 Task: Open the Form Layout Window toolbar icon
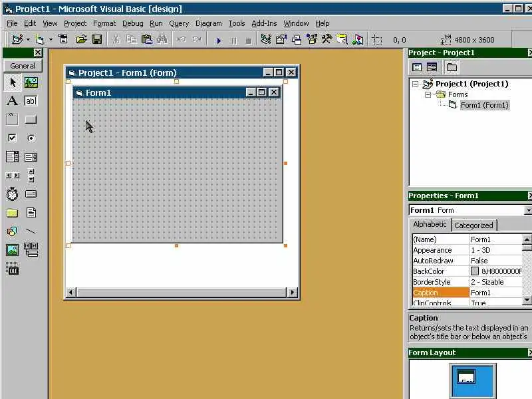pos(297,40)
